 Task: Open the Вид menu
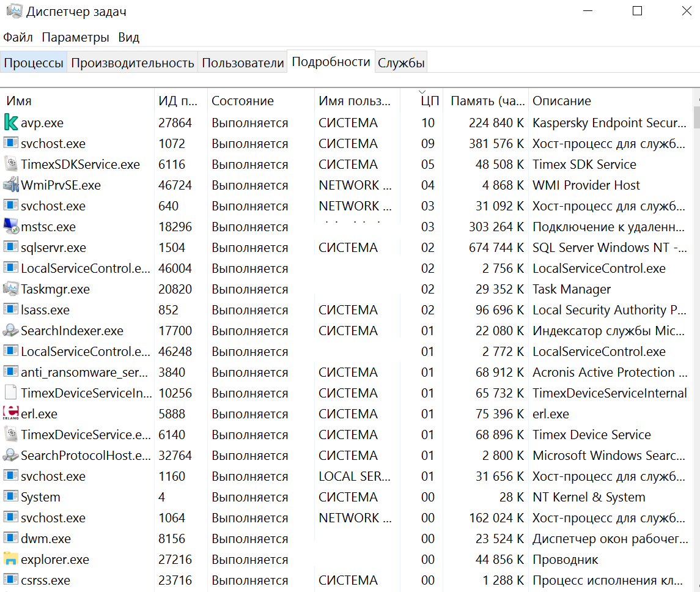(128, 37)
